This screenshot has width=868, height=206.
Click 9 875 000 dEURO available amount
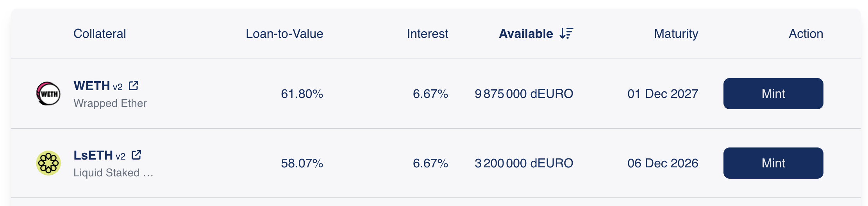[524, 94]
